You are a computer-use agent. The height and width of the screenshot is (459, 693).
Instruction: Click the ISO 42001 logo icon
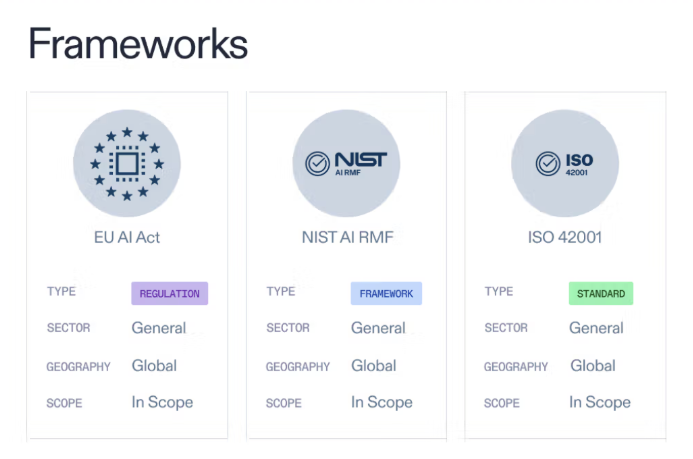[565, 163]
